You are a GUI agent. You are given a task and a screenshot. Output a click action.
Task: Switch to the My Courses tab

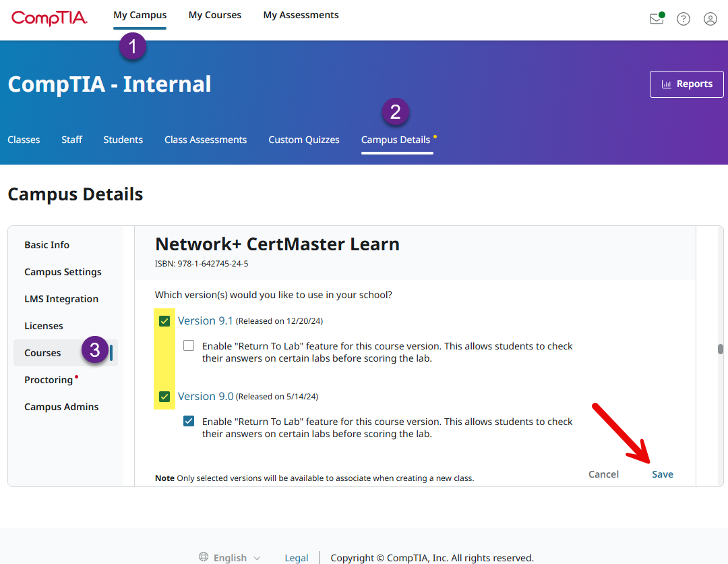coord(214,15)
